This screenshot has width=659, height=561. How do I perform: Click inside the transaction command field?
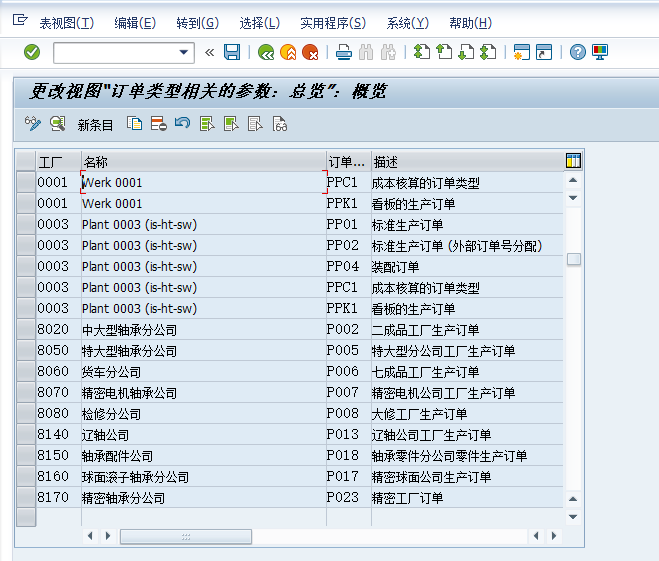click(116, 53)
